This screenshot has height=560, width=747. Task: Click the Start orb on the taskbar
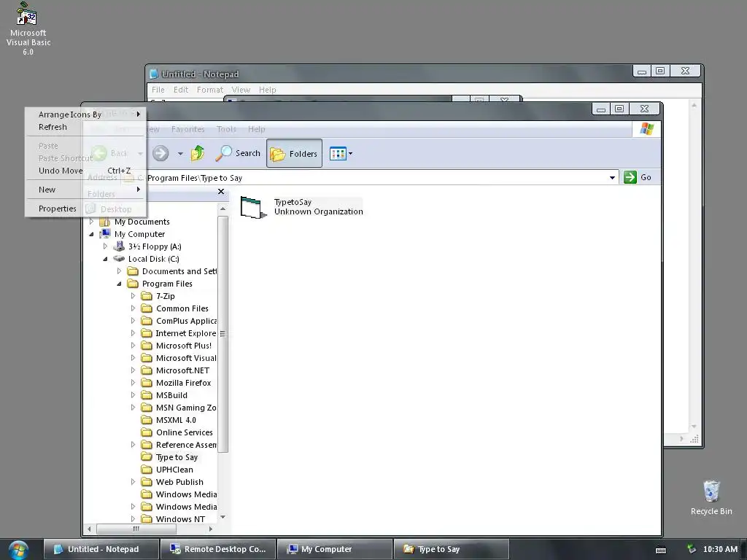[x=18, y=549]
